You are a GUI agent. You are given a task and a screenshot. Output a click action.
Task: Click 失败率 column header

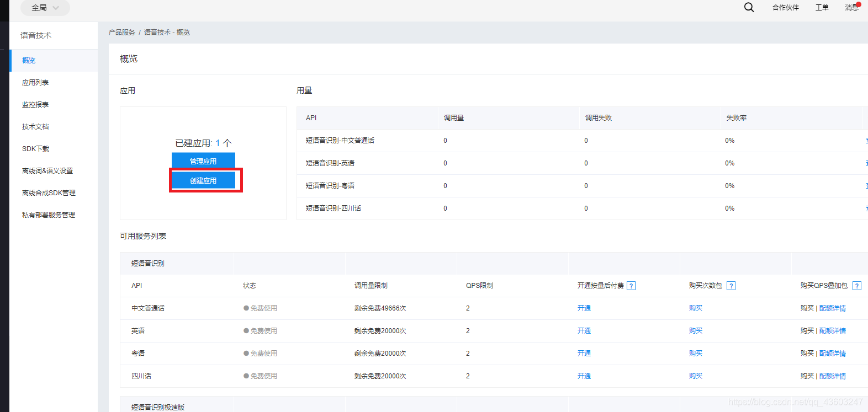pos(737,118)
